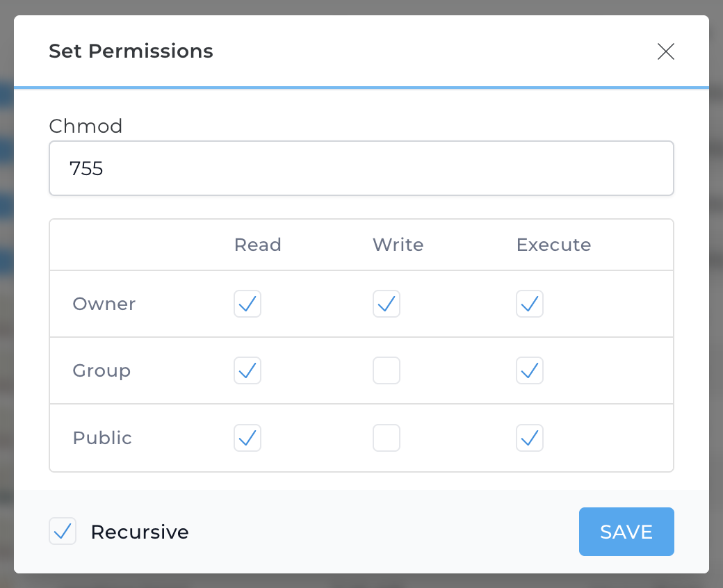Click the Group row label
This screenshot has height=588, width=723.
(x=101, y=370)
